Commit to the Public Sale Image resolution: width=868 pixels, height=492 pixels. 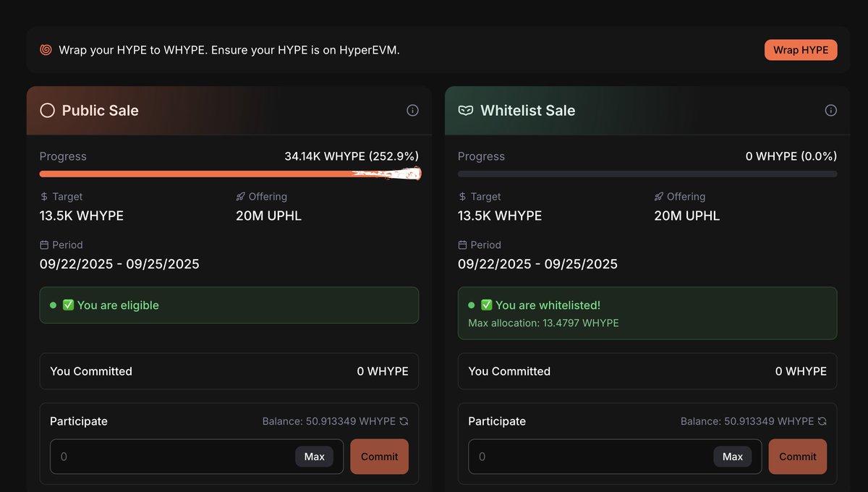(x=380, y=457)
